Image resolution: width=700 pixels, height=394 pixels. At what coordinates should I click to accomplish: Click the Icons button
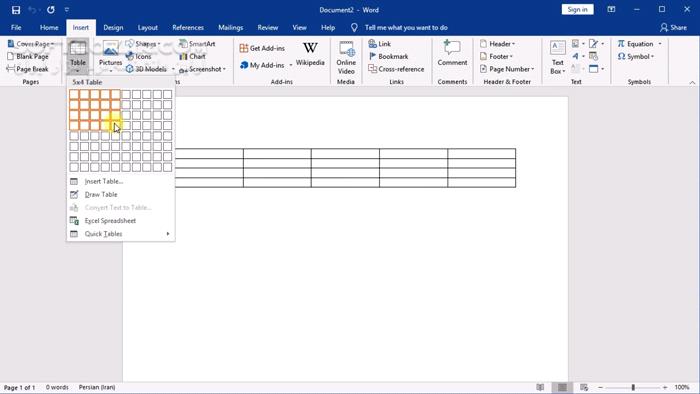tap(139, 57)
